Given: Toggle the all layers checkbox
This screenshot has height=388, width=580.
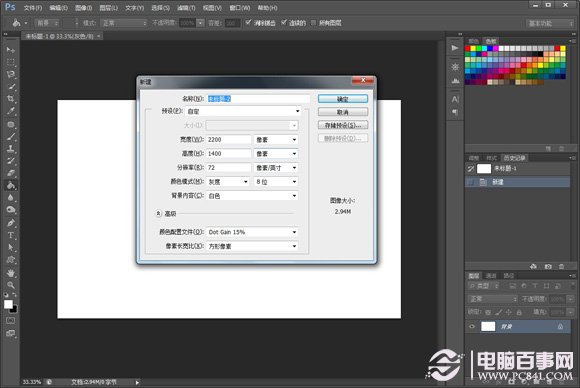Looking at the screenshot, I should point(314,23).
